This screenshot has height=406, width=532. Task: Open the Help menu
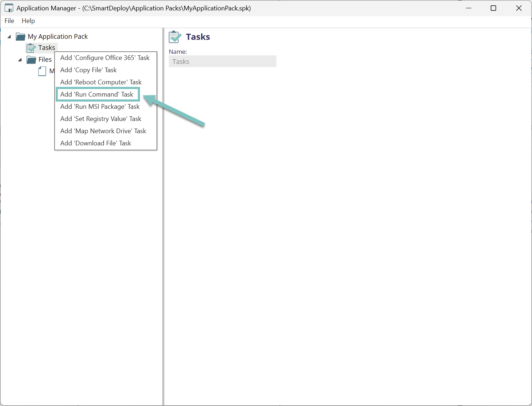coord(28,21)
